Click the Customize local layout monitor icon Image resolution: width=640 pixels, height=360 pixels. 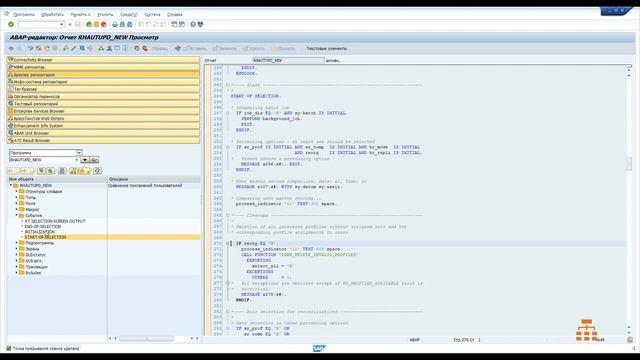(200, 24)
